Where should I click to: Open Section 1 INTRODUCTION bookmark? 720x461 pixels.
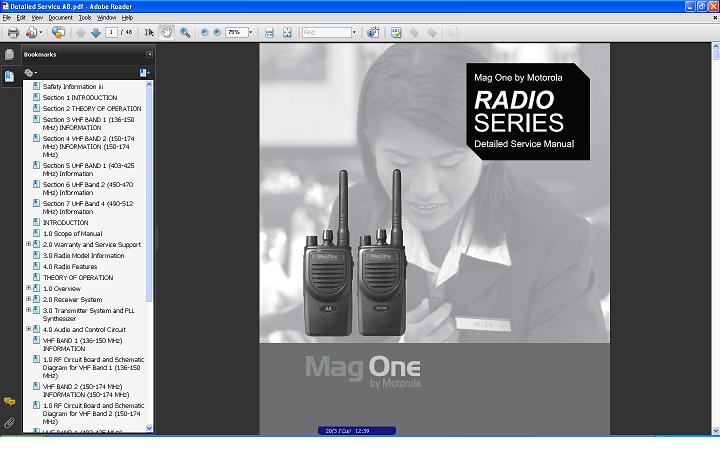[80, 97]
